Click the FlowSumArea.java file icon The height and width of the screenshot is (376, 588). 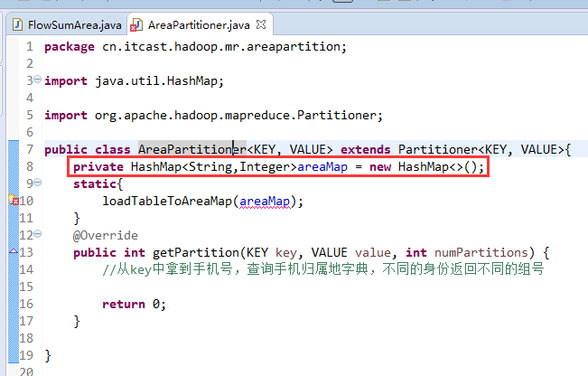coord(17,24)
